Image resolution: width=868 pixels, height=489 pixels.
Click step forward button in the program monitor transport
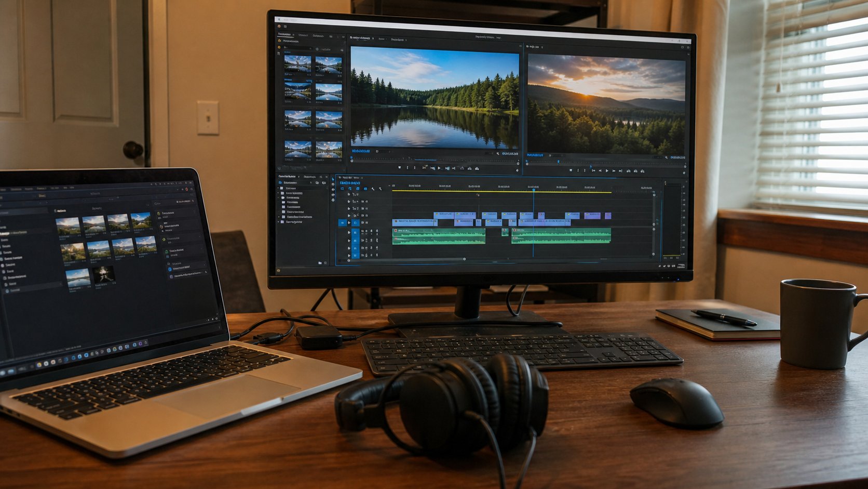coord(614,170)
